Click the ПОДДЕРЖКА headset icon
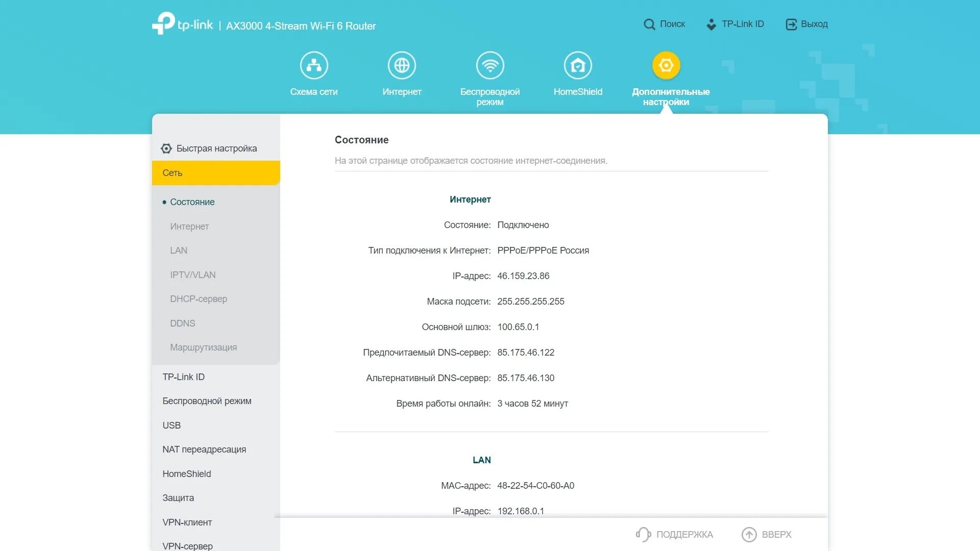The height and width of the screenshot is (551, 980). point(643,534)
